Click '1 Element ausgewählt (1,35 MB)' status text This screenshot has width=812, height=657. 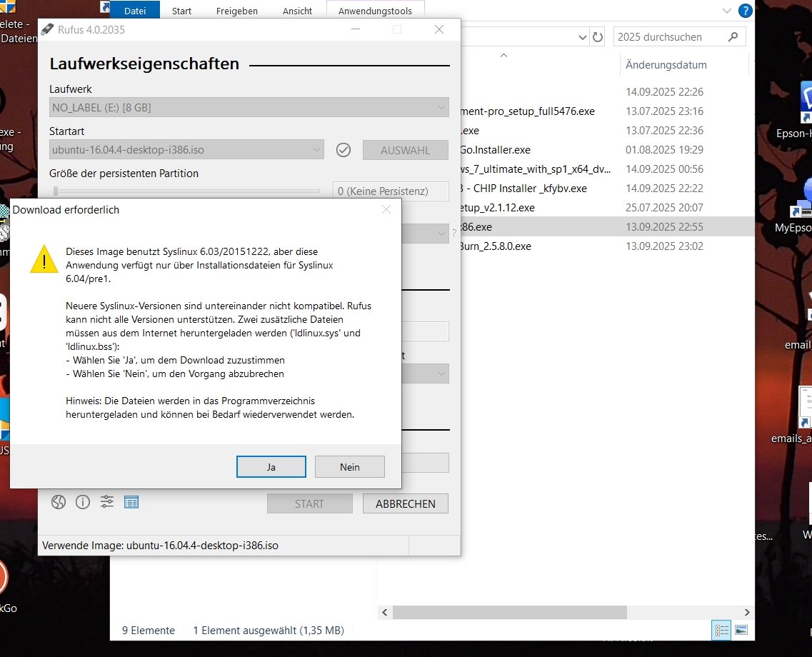[x=269, y=631]
